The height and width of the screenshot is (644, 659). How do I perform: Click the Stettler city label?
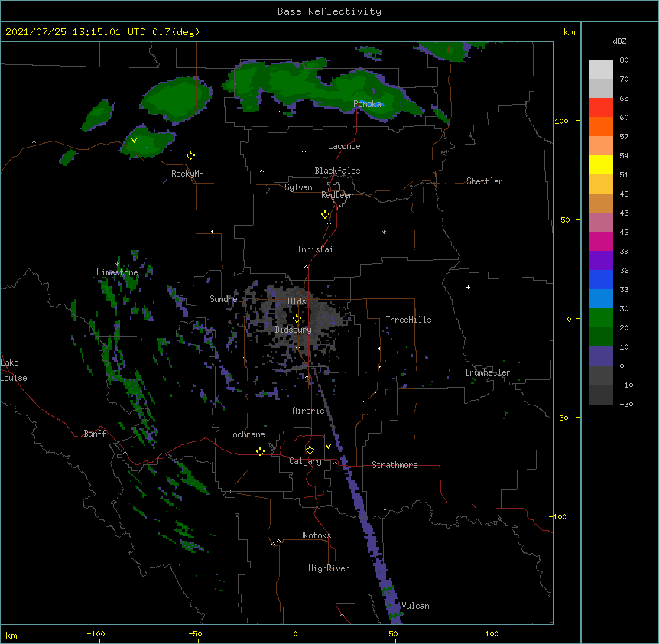tap(485, 181)
